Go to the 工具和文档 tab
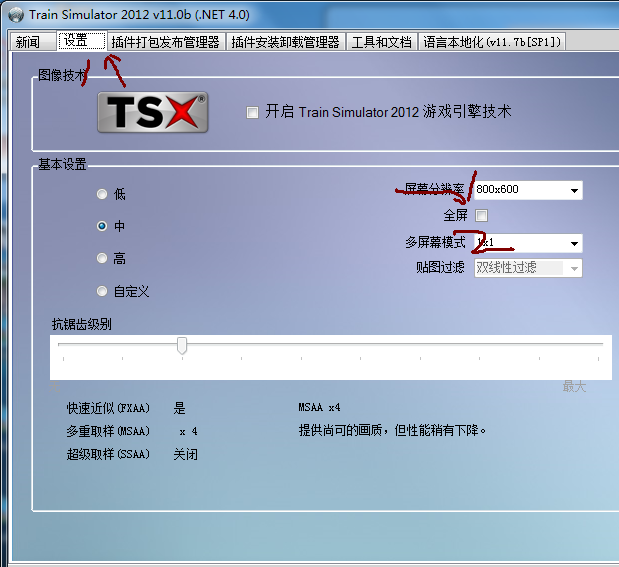Image resolution: width=619 pixels, height=567 pixels. (381, 42)
